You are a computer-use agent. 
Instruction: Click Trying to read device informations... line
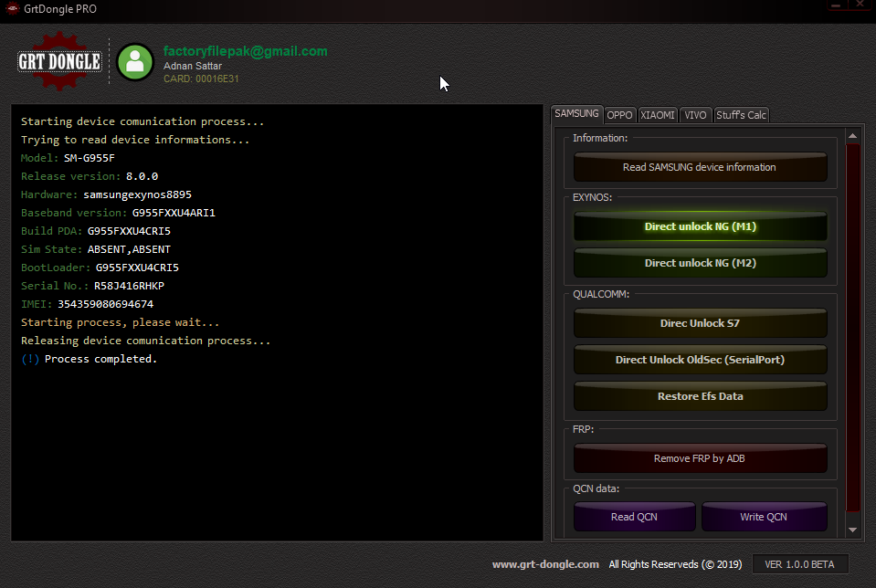click(x=135, y=140)
